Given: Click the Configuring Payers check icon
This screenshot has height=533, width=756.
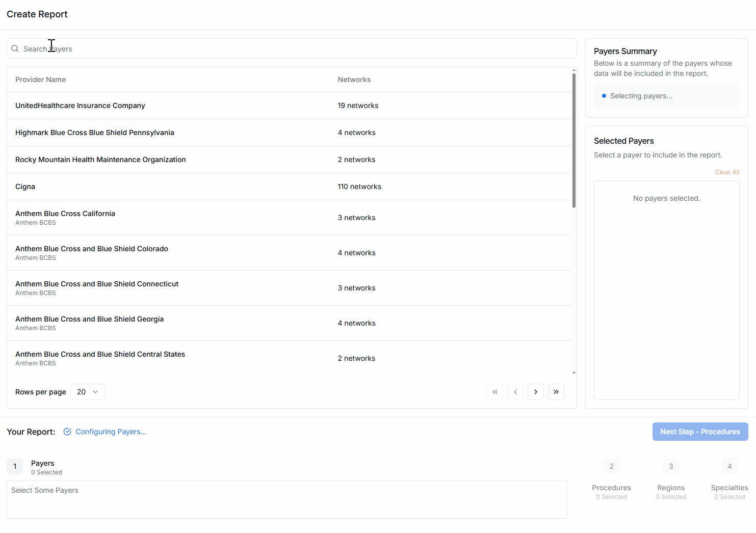Looking at the screenshot, I should [67, 432].
